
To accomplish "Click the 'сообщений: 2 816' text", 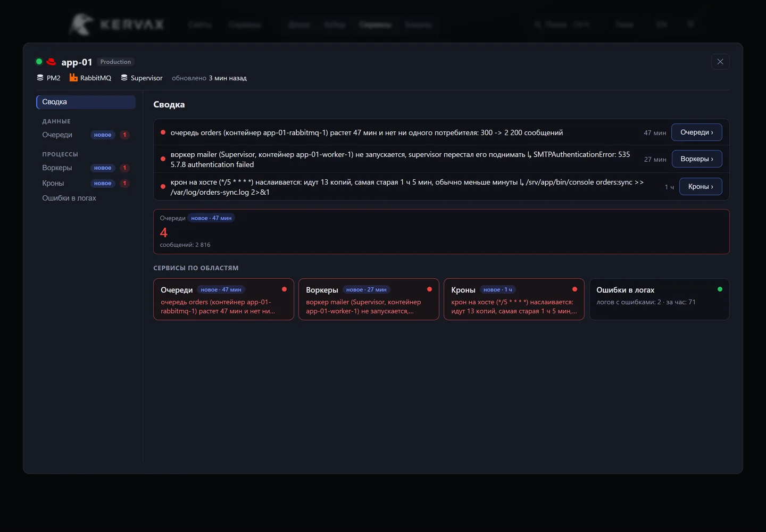I will coord(185,245).
